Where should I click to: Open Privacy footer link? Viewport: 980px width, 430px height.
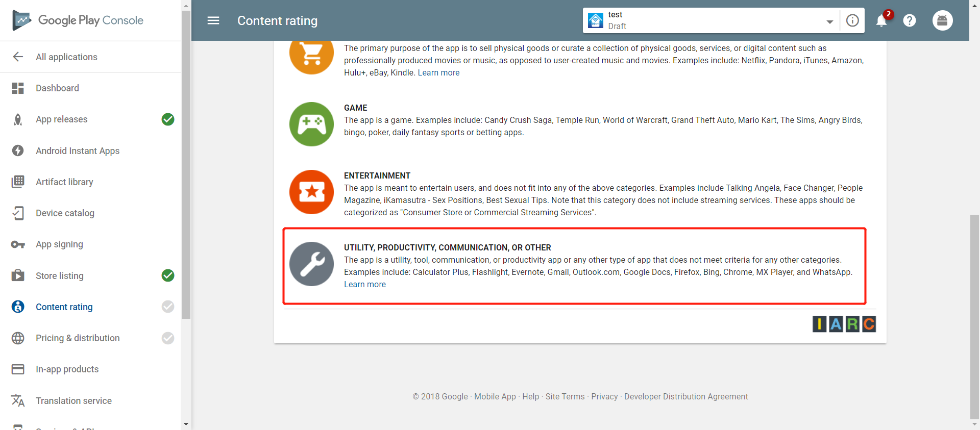(x=604, y=396)
